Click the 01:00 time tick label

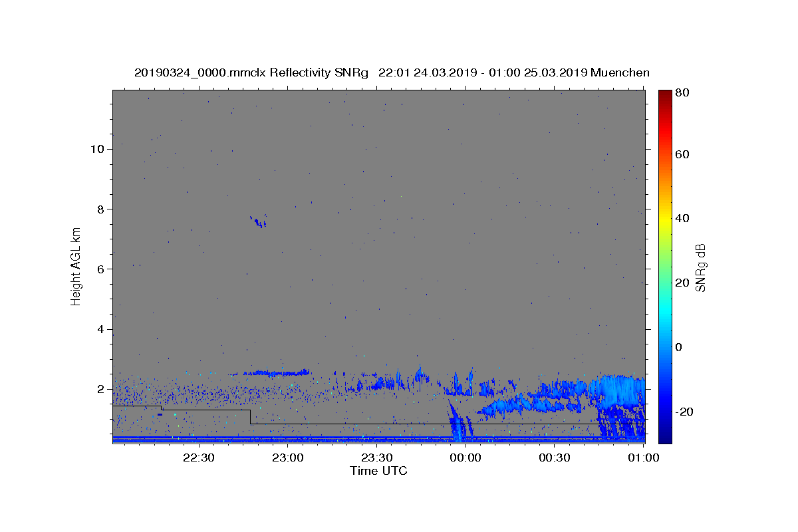pos(642,458)
